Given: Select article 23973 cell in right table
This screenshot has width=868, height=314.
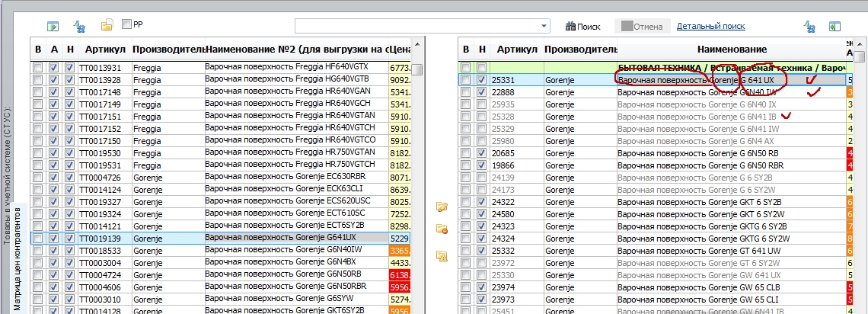Looking at the screenshot, I should (516, 299).
